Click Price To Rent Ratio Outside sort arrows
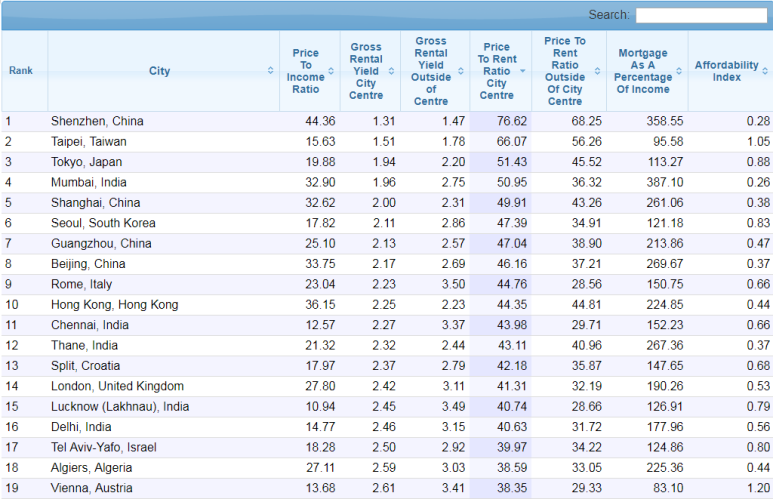The width and height of the screenshot is (773, 499). [x=597, y=71]
